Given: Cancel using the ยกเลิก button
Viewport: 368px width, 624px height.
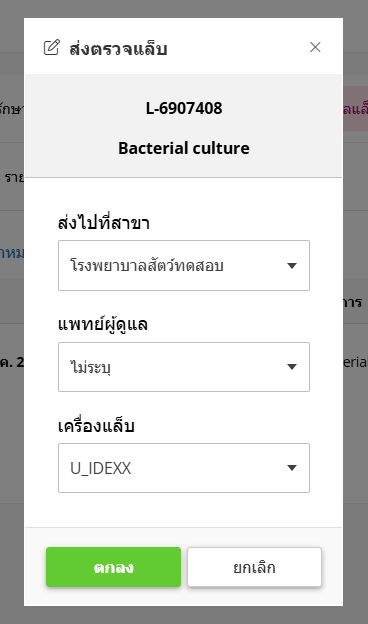Looking at the screenshot, I should 254,567.
